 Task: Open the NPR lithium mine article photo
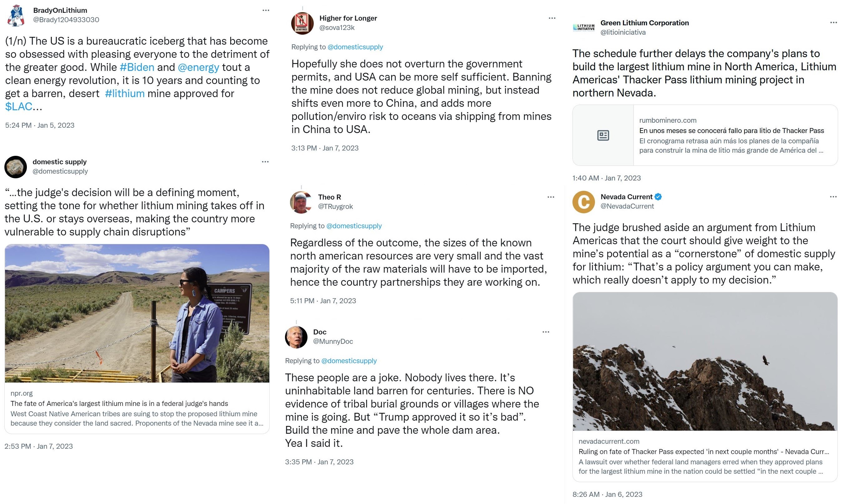[x=137, y=313]
